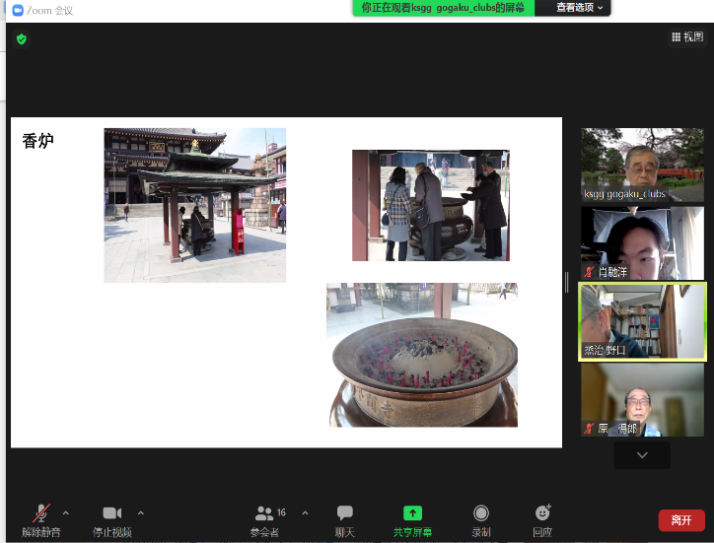Start recording with the 录制 icon
The height and width of the screenshot is (543, 714).
pos(481,513)
